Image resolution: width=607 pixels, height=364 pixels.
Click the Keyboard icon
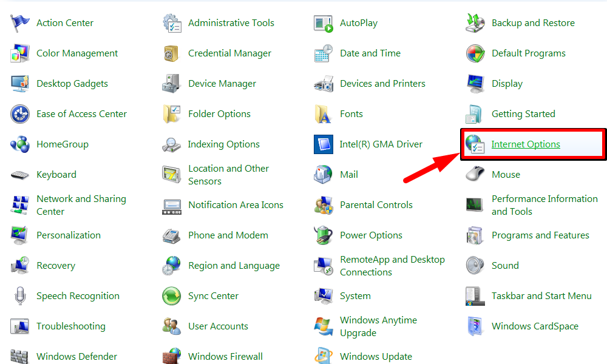click(20, 175)
